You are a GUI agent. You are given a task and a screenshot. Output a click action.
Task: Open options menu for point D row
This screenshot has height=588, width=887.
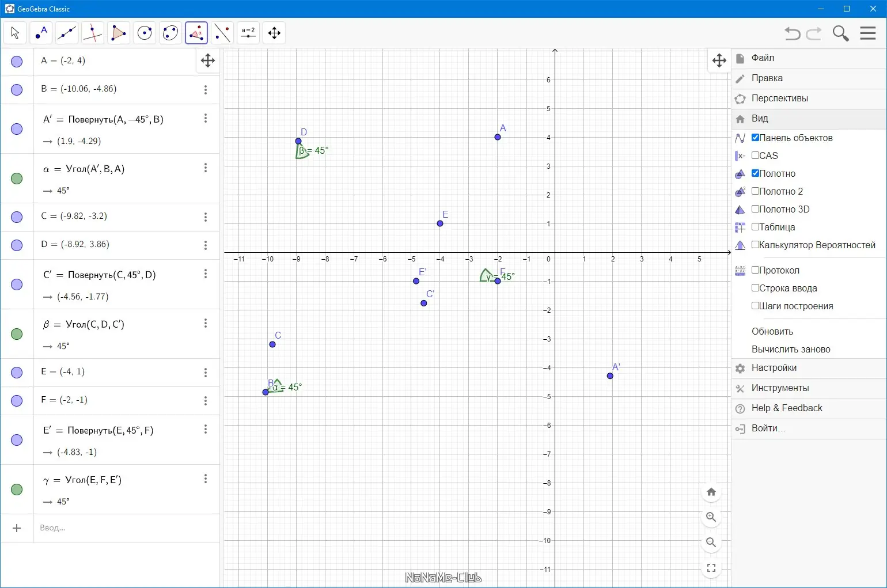pyautogui.click(x=206, y=245)
